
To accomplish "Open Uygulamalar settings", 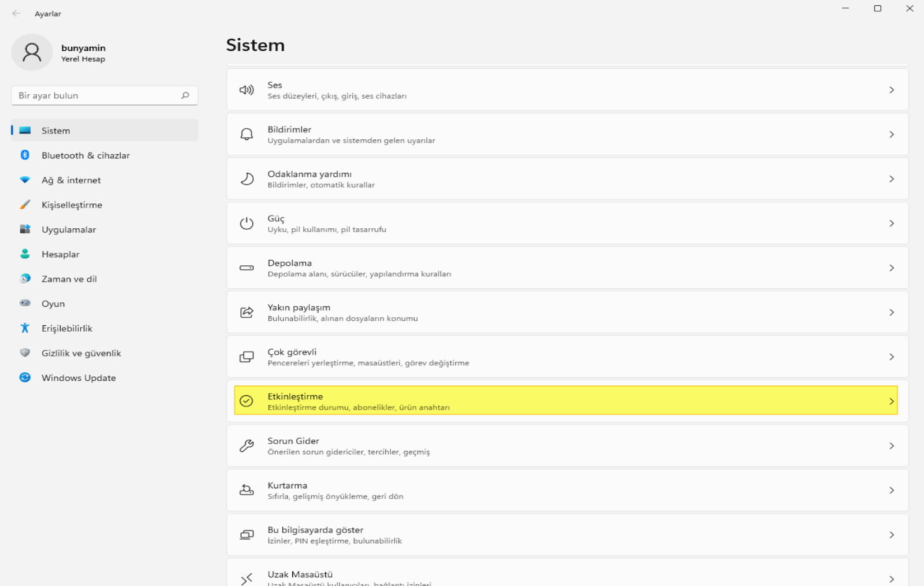I will pyautogui.click(x=105, y=229).
